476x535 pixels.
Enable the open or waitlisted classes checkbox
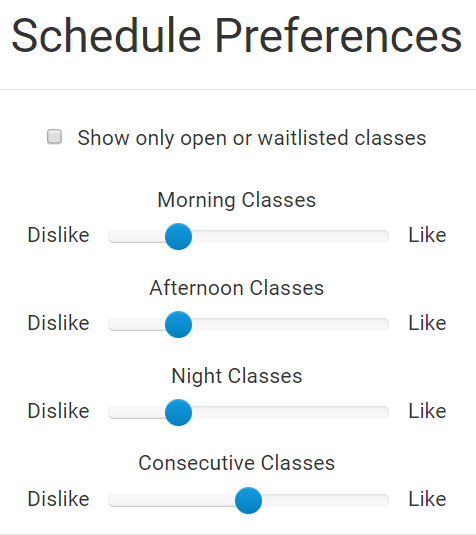(x=54, y=137)
